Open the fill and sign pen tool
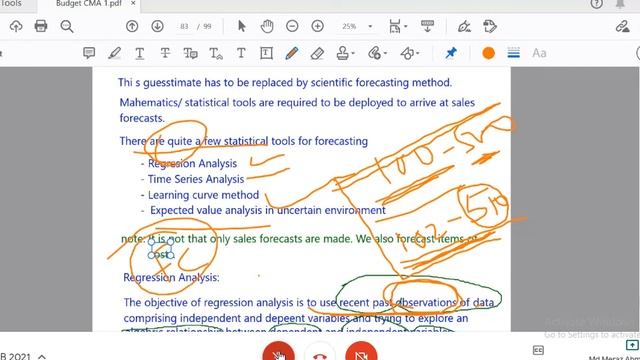The height and width of the screenshot is (360, 640). pos(464,27)
